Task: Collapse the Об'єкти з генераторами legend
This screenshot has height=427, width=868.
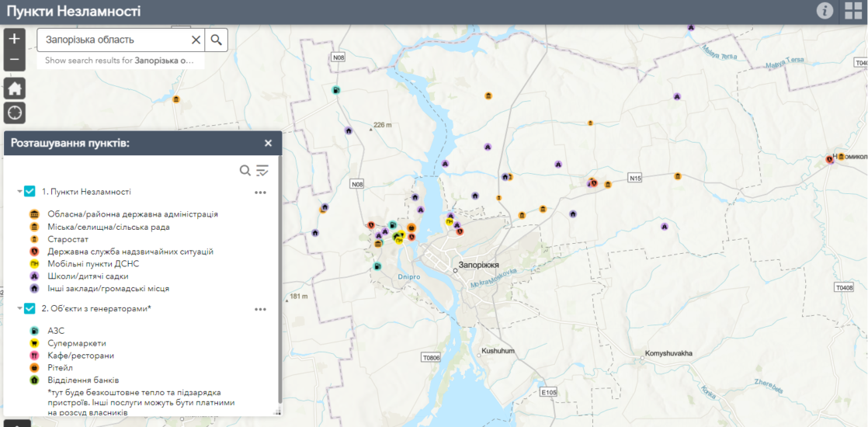Action: (19, 309)
